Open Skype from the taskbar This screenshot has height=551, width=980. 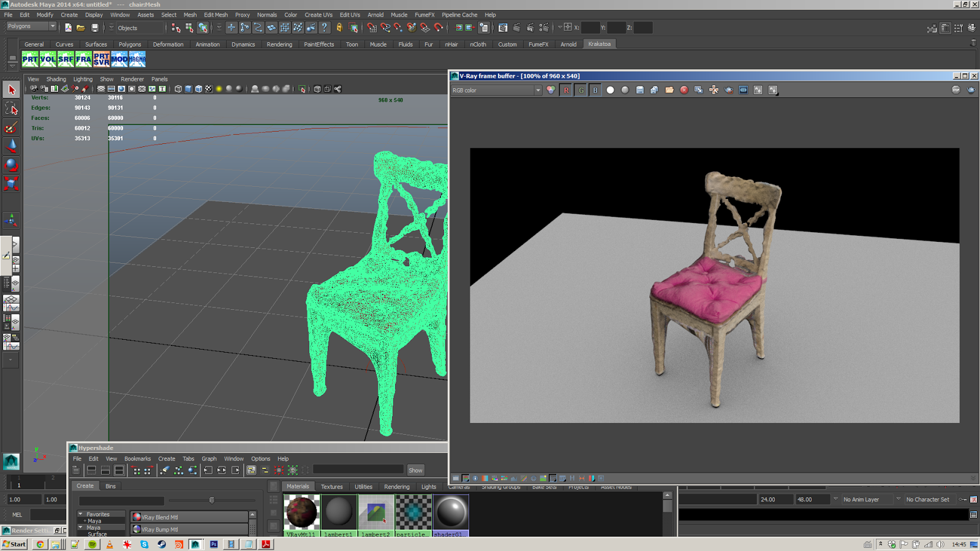(x=145, y=544)
